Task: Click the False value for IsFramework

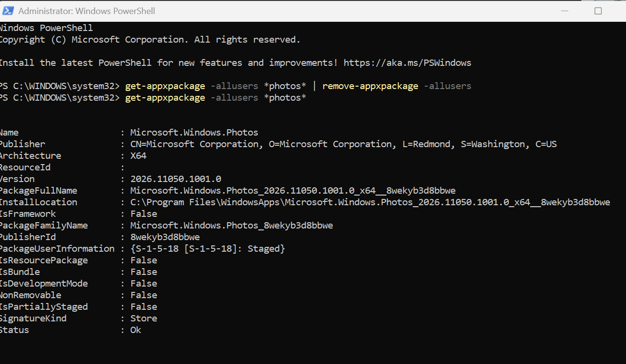Action: (143, 214)
